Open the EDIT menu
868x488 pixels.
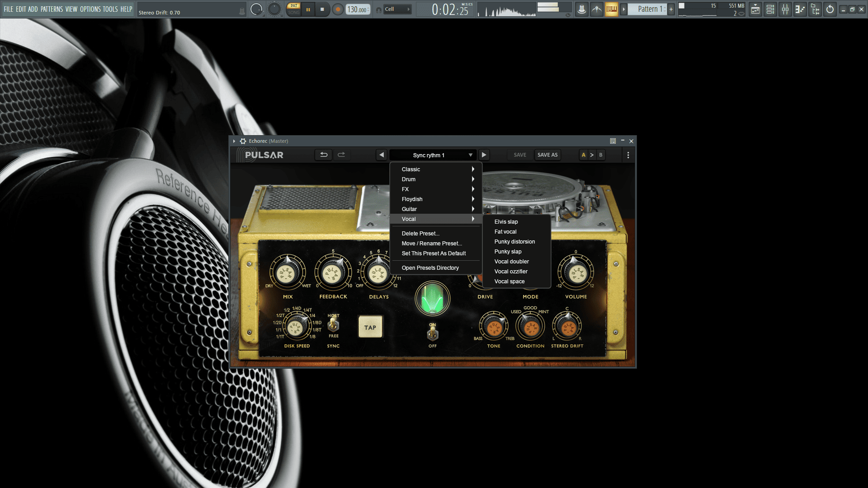[x=21, y=9]
